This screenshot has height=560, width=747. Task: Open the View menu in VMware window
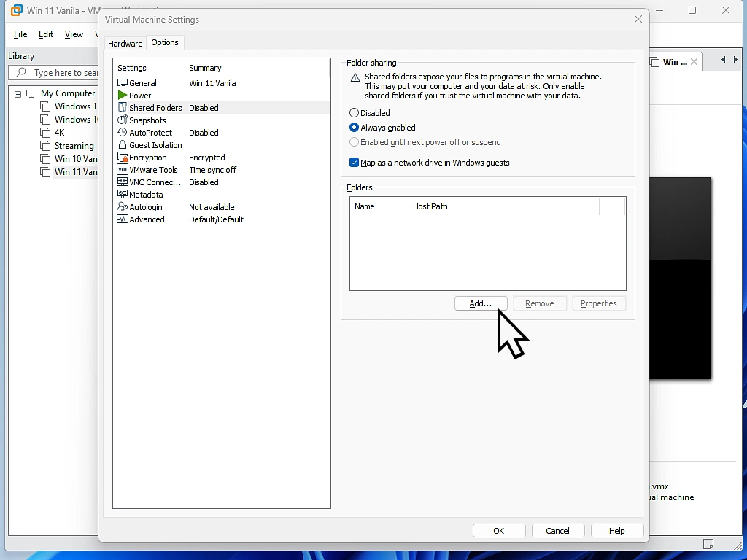pyautogui.click(x=74, y=34)
